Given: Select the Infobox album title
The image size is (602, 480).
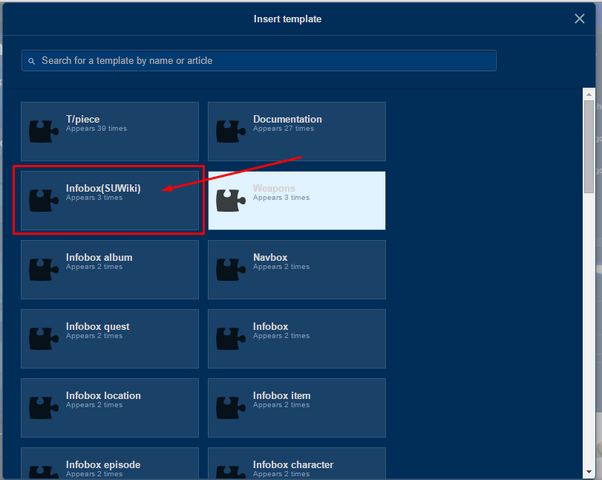Looking at the screenshot, I should pyautogui.click(x=99, y=257).
